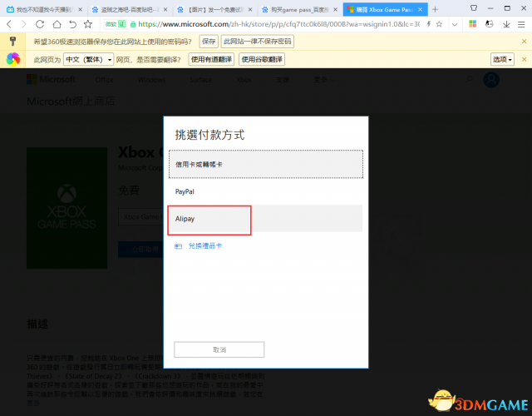The width and height of the screenshot is (532, 416).
Task: Click the gift card icon beside 兌換禮品卡
Action: (x=179, y=246)
